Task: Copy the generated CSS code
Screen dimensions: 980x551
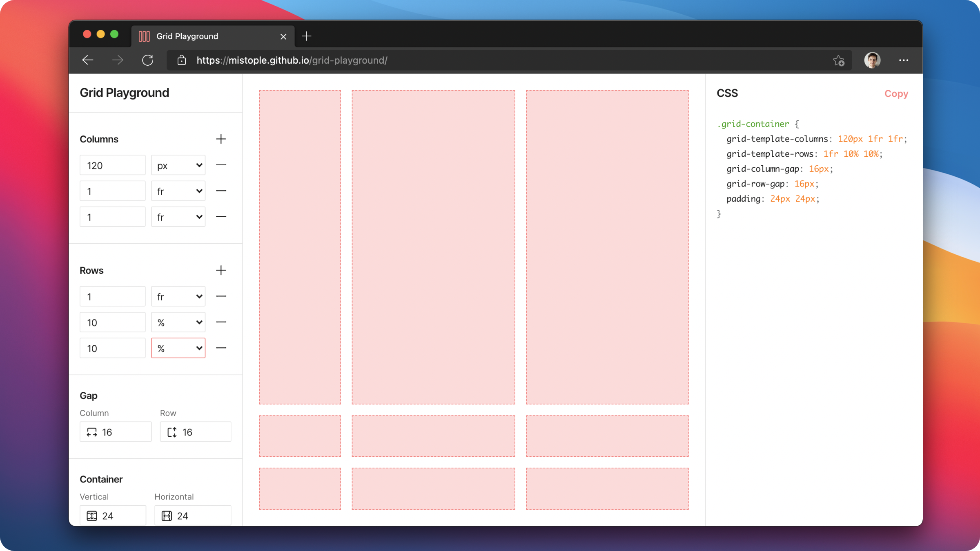Action: coord(896,93)
